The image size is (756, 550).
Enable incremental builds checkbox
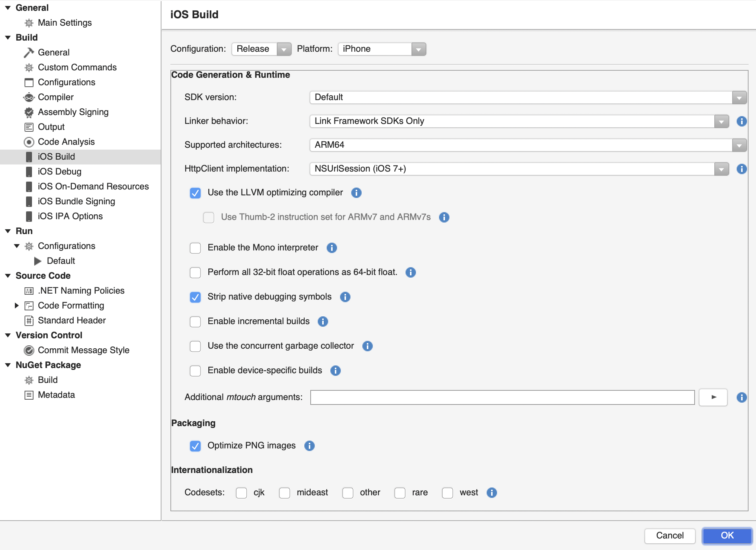point(195,322)
